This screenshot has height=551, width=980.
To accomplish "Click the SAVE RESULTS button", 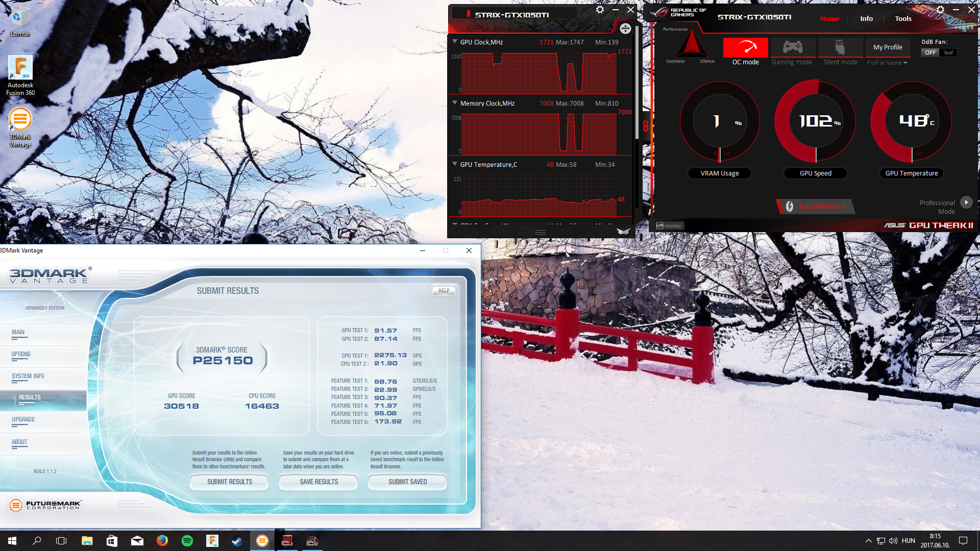I will (x=318, y=482).
